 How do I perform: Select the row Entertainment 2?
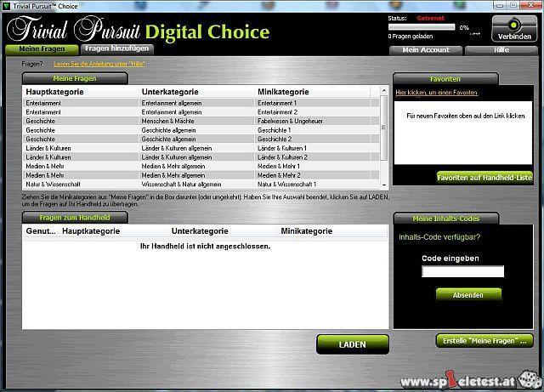coord(201,112)
